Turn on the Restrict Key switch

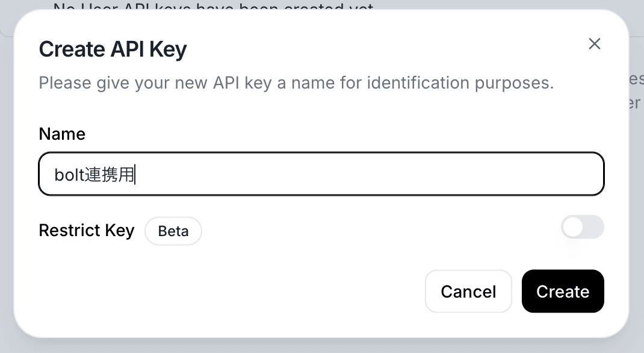pyautogui.click(x=582, y=227)
